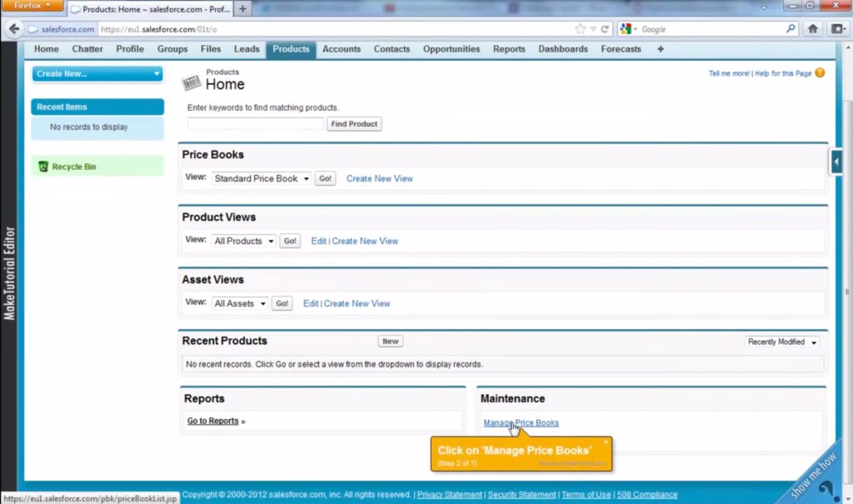853x504 pixels.
Task: Open the Leads tab
Action: (247, 49)
